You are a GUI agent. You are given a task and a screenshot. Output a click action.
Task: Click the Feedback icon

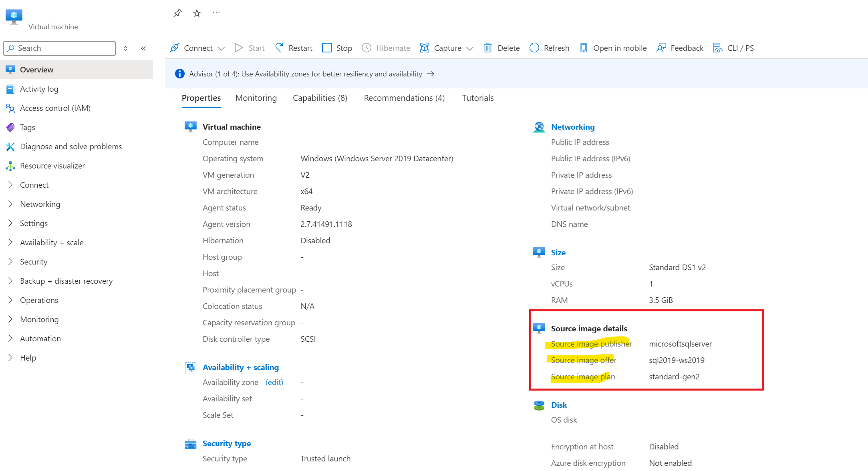[x=661, y=48]
